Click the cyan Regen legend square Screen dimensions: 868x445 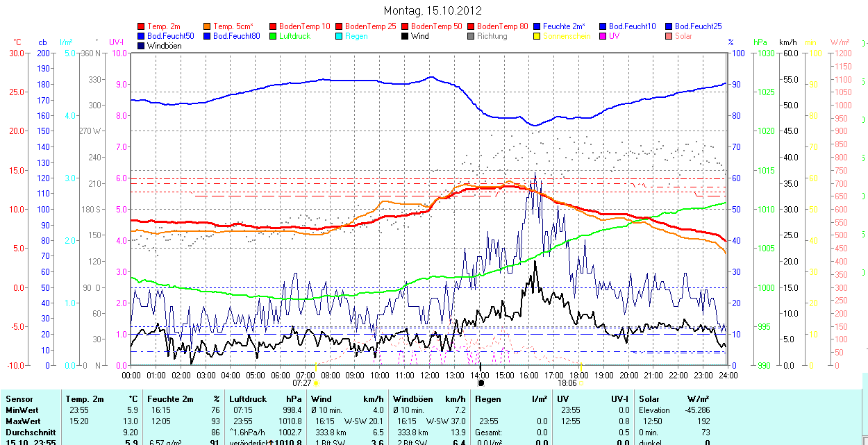click(339, 36)
